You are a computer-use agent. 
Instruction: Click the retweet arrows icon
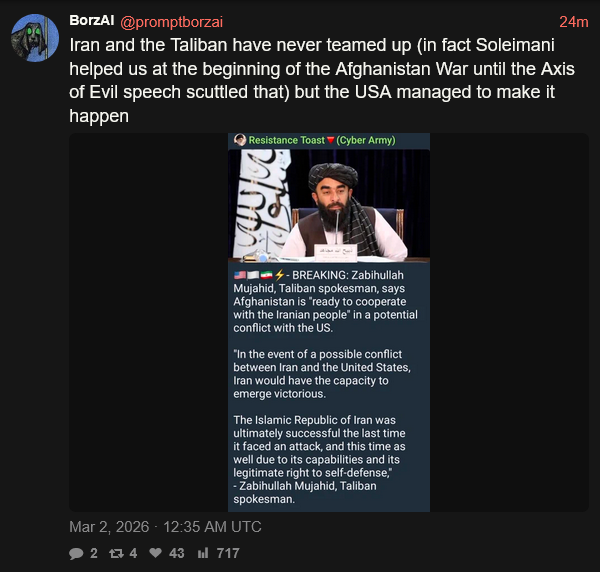tap(116, 553)
